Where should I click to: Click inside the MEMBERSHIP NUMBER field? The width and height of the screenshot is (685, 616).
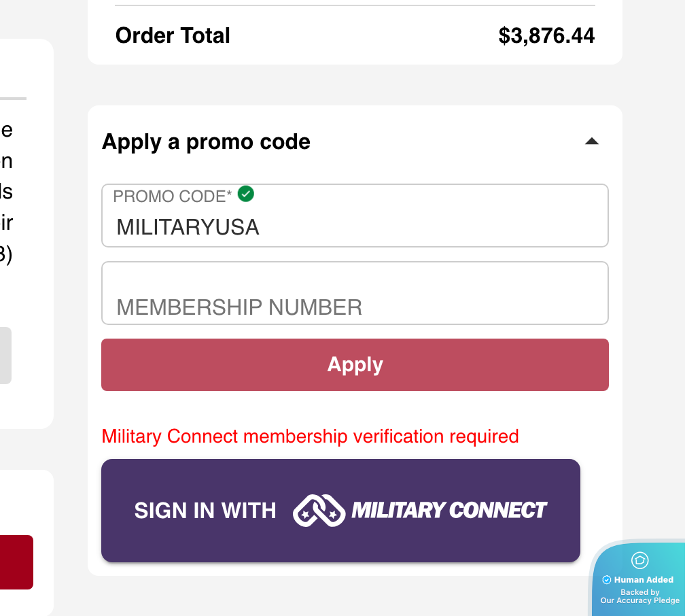[355, 293]
